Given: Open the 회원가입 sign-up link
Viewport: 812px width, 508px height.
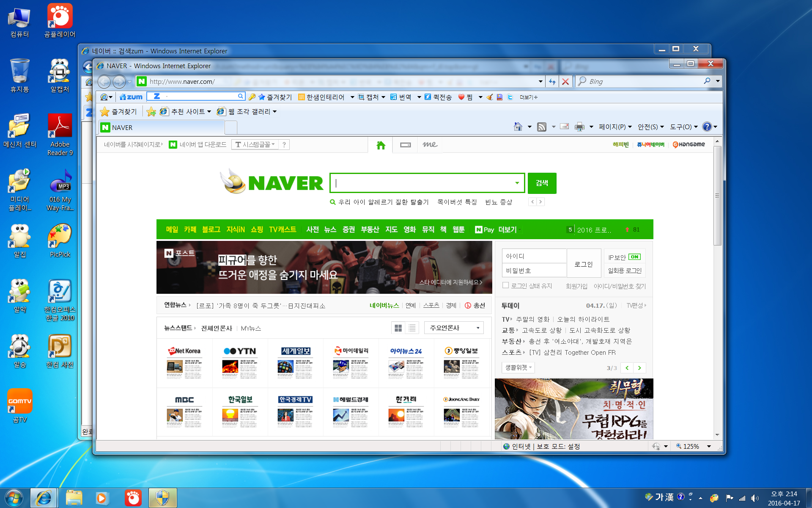Looking at the screenshot, I should [x=576, y=286].
